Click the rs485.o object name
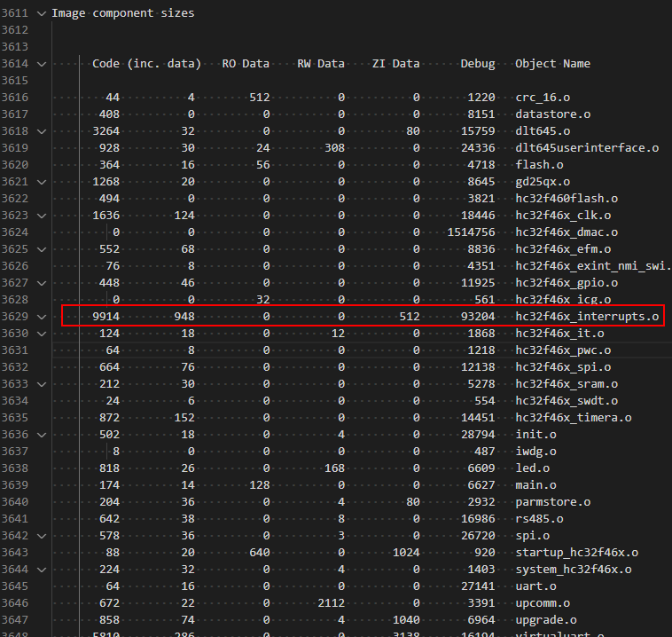 click(x=539, y=519)
